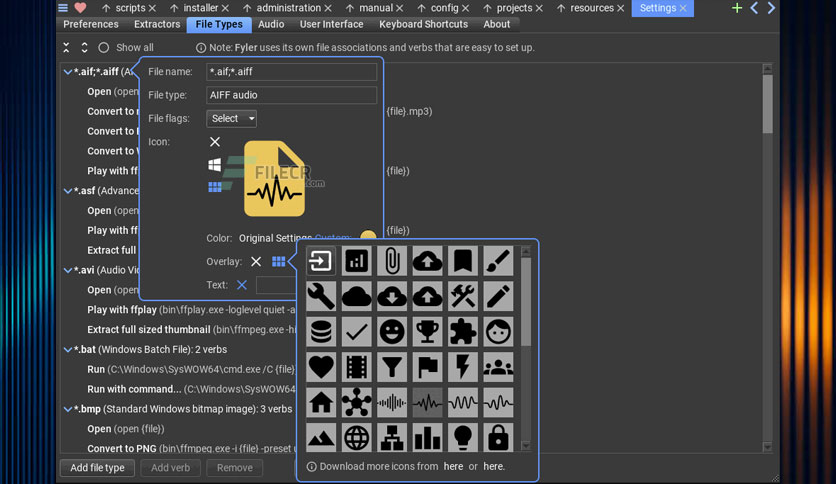Collapse the *.avi file type node
836x484 pixels.
point(68,270)
